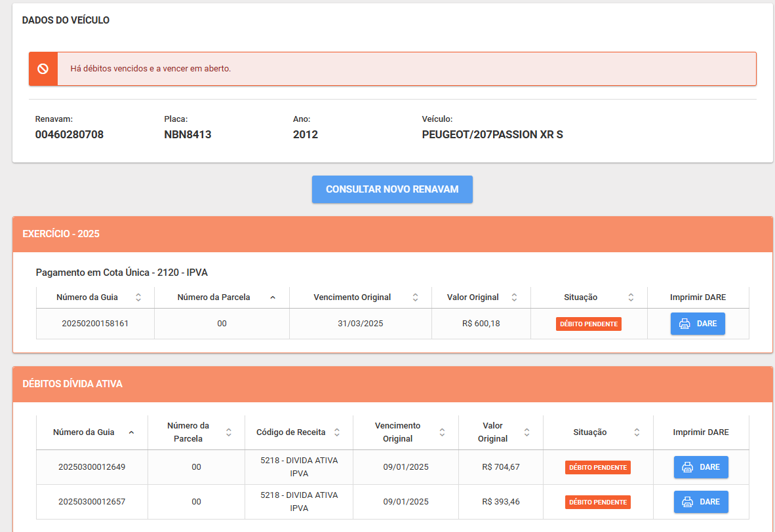Viewport: 775px width, 532px height.
Task: Print DARE for guia 20250300012649
Action: coord(701,467)
